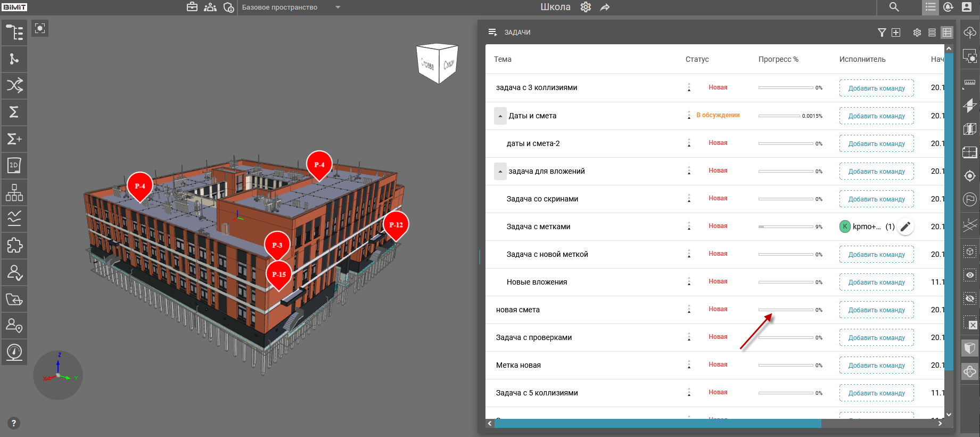Click the P-12 marker on the building
Image resolution: width=980 pixels, height=437 pixels.
[x=396, y=224]
